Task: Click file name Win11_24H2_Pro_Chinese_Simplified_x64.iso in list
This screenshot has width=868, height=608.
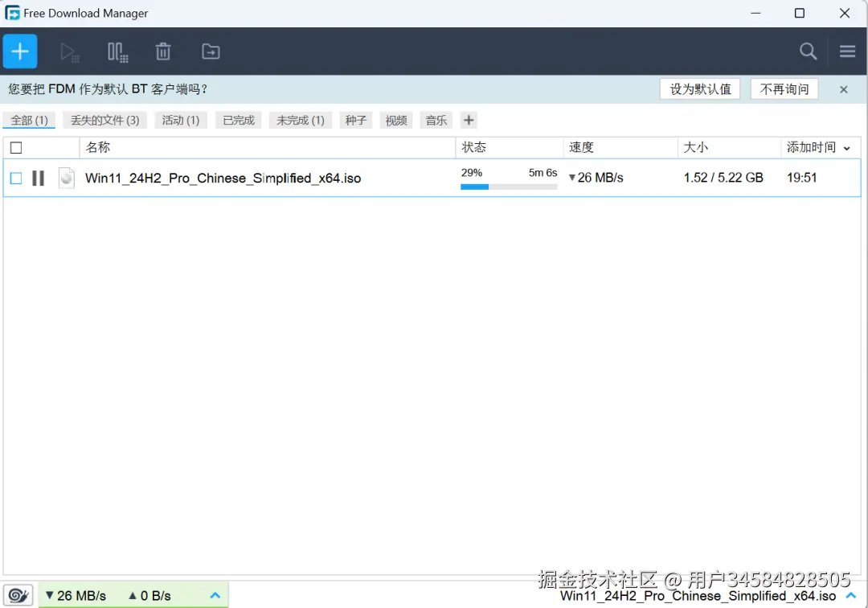Action: coord(223,178)
